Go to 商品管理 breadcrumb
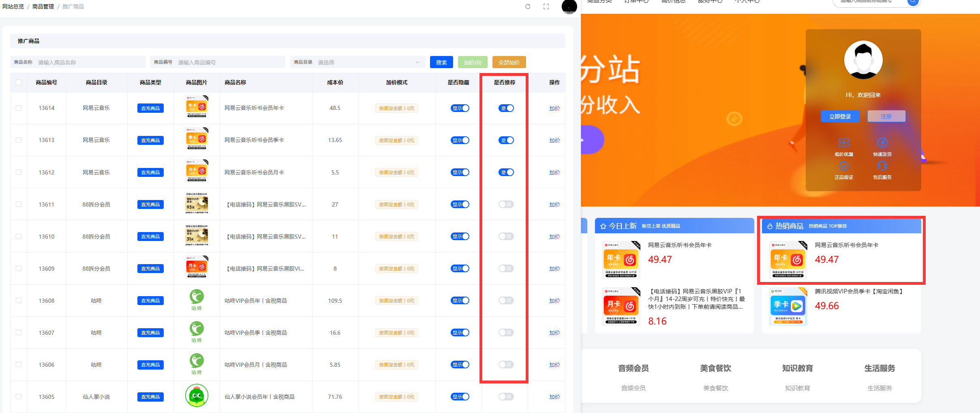Screen dimensions: 980x413 [x=43, y=6]
